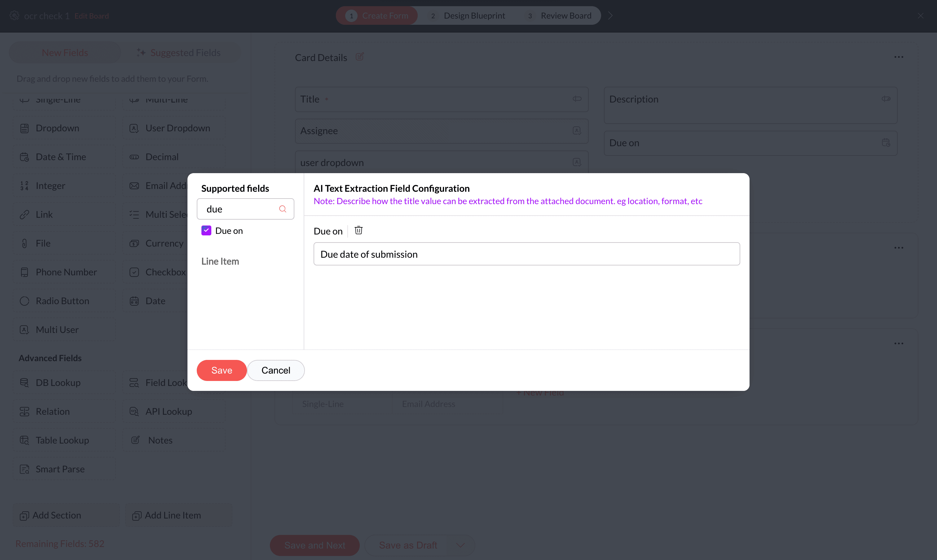Expand the Save as Draft dropdown arrow

[460, 545]
